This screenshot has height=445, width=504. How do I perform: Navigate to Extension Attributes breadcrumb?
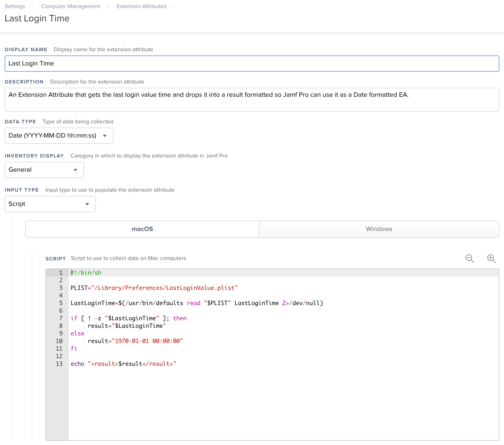[x=141, y=6]
